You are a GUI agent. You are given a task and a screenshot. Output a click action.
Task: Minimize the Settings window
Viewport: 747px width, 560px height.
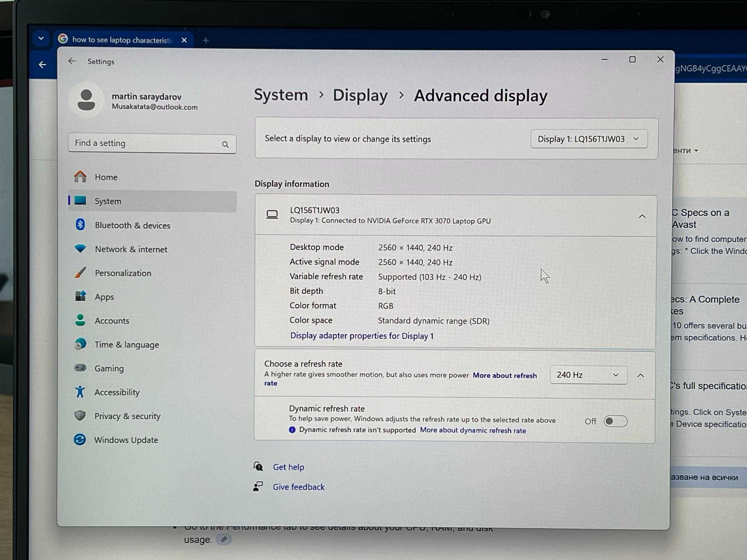[604, 59]
